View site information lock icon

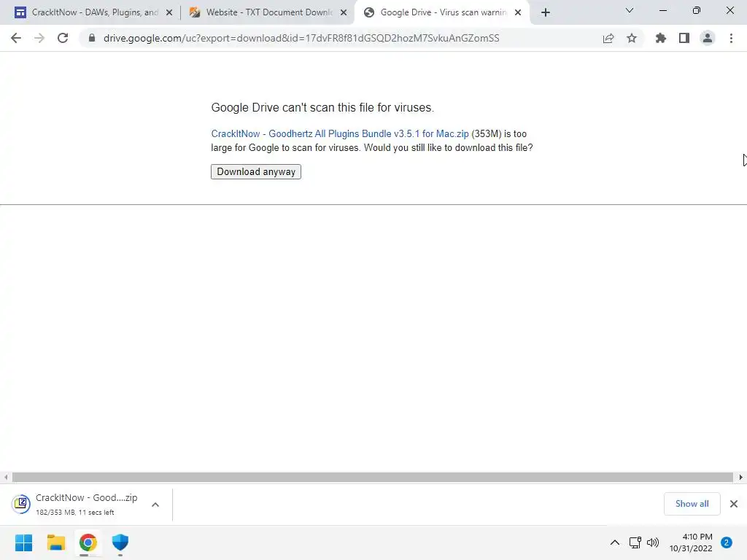[92, 38]
